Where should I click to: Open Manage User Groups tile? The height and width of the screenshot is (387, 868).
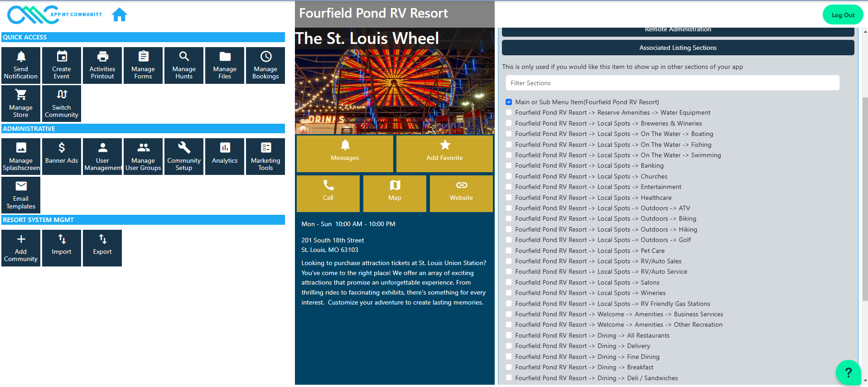143,157
